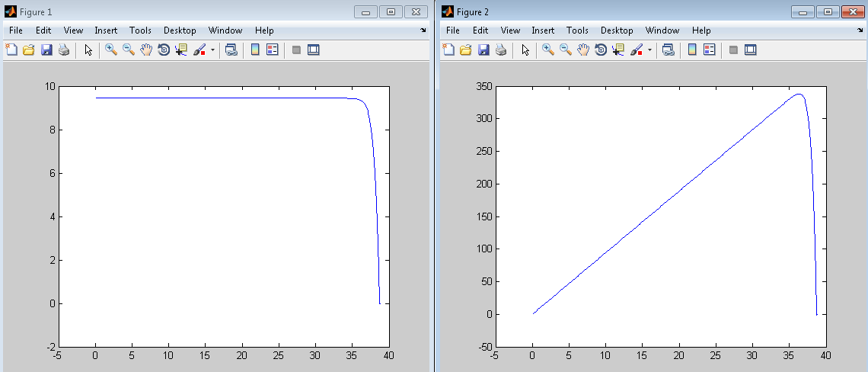This screenshot has height=372, width=868.
Task: Select Data Cursor tool in Figure 1
Action: (x=181, y=50)
